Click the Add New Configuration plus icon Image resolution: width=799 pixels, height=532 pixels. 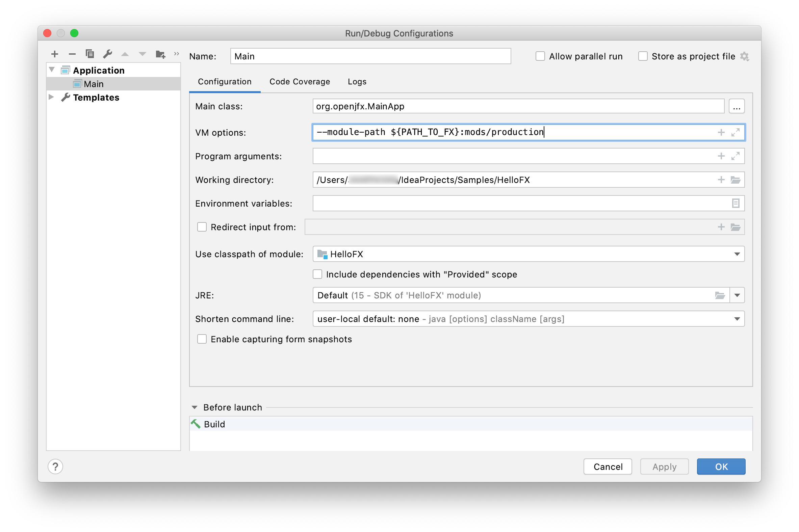point(55,54)
